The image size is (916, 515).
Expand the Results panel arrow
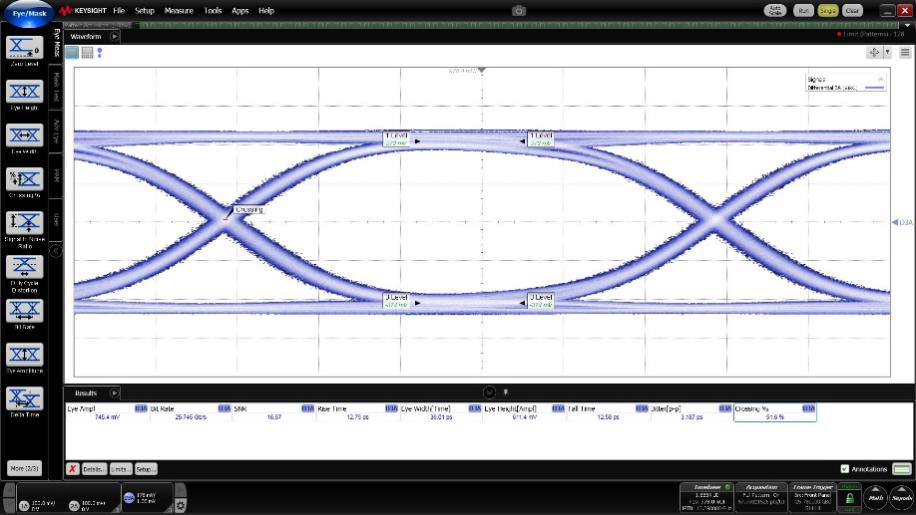coord(114,393)
